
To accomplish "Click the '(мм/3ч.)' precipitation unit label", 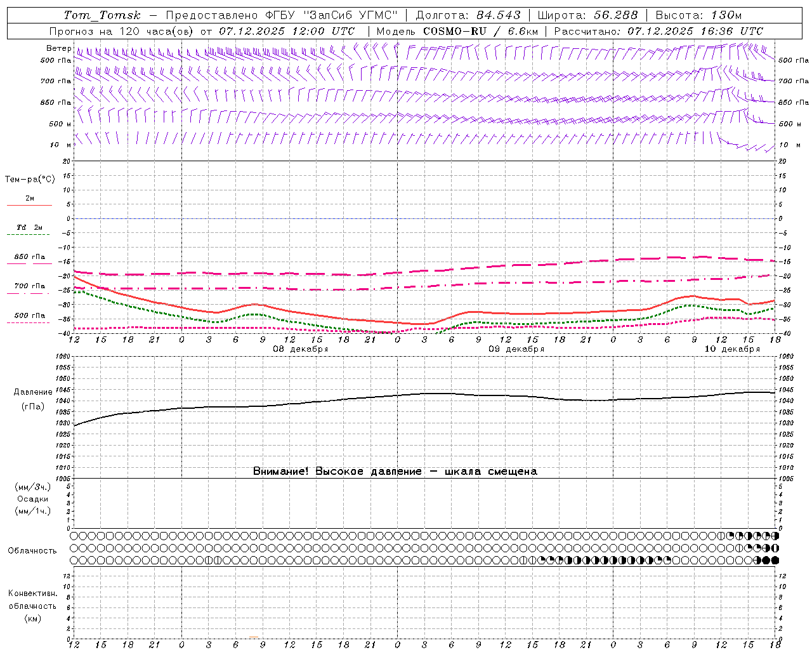I will 33,487.
